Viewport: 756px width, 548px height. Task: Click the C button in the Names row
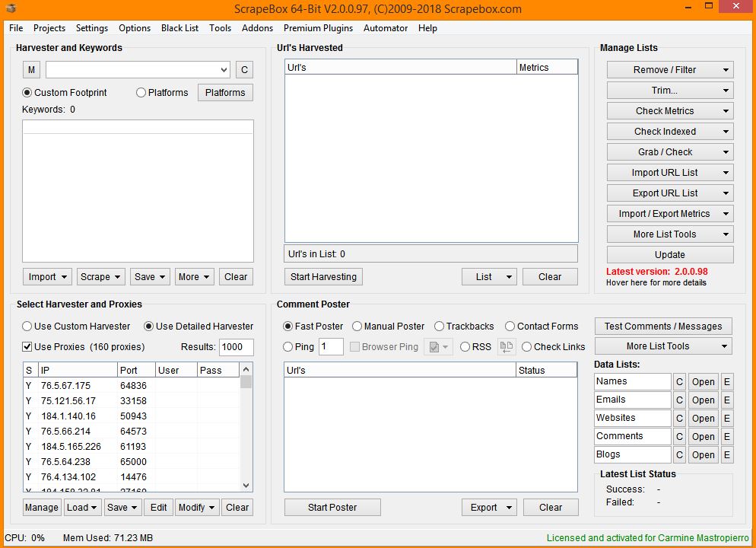click(679, 382)
